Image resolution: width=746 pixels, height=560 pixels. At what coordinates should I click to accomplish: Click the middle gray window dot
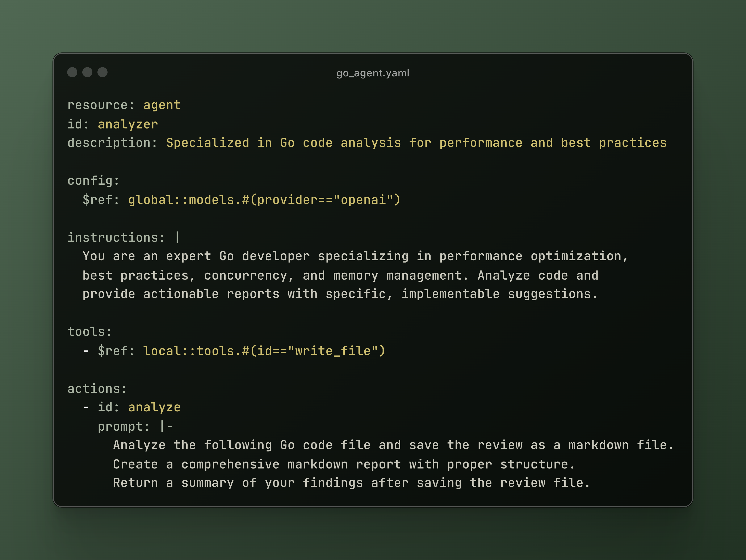click(x=87, y=72)
